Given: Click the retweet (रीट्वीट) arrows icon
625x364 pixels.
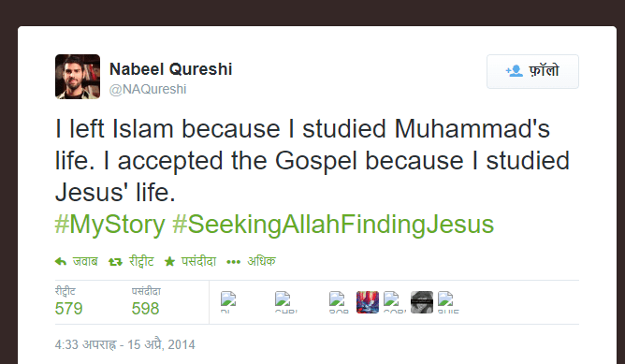Looking at the screenshot, I should pos(115,262).
